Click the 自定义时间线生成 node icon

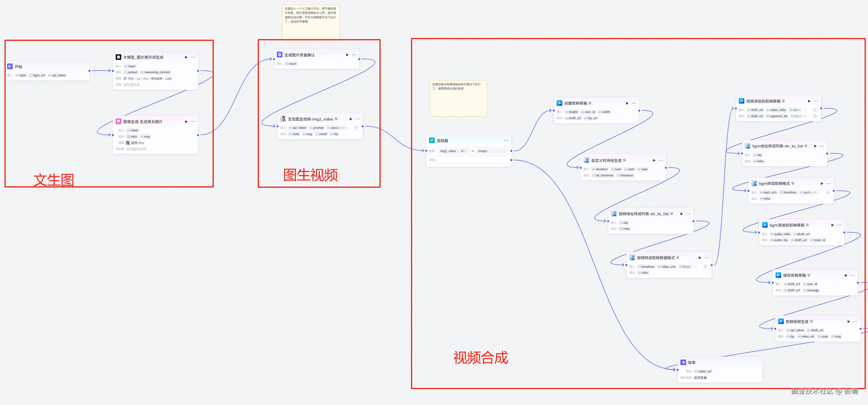587,160
